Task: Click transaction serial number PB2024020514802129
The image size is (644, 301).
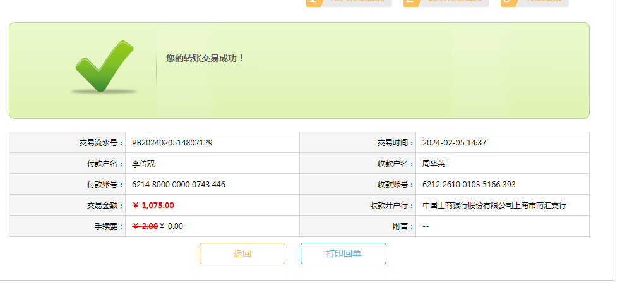Action: point(172,143)
